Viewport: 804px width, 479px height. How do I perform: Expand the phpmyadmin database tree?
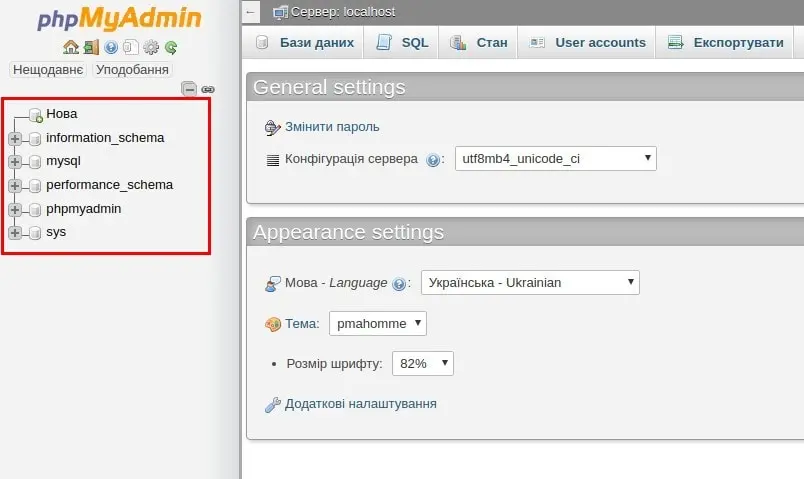pos(15,209)
